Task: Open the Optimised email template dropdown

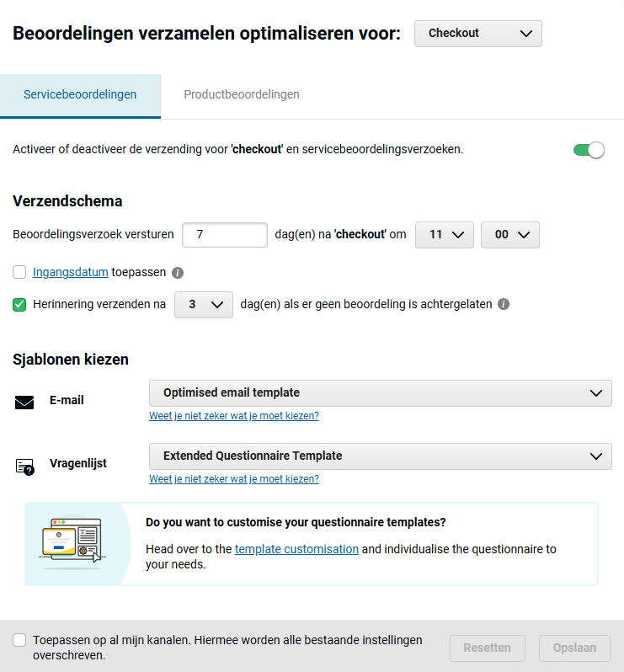Action: tap(380, 392)
